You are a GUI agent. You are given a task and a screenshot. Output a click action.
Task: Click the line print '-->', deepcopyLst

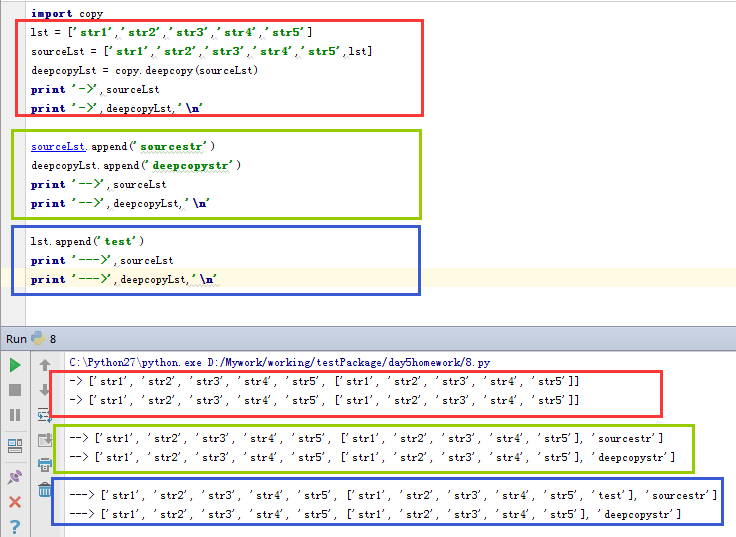coord(120,203)
